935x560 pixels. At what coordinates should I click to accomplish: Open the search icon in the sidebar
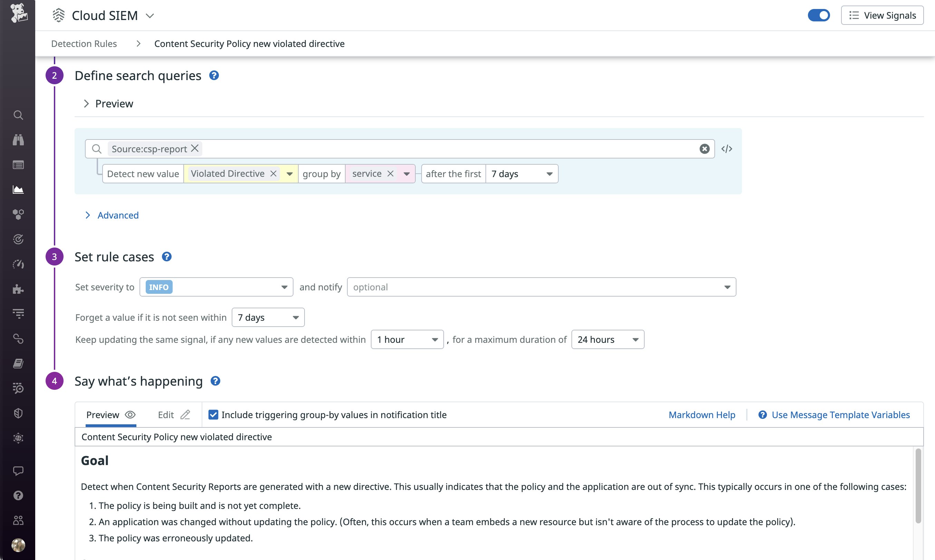tap(18, 115)
